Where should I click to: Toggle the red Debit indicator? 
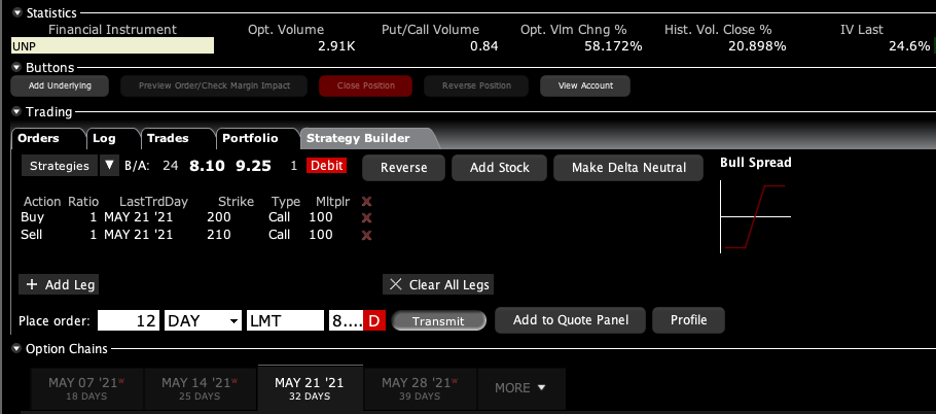tap(326, 166)
